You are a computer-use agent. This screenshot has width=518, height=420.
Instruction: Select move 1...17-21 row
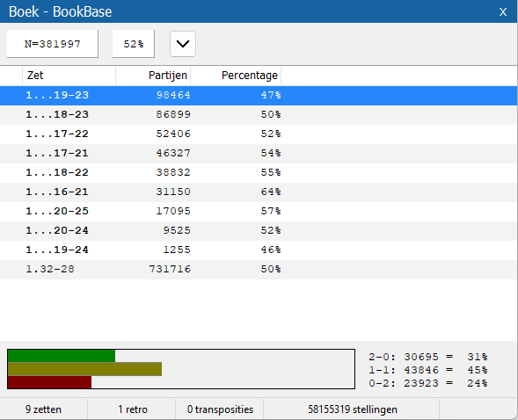[x=259, y=154]
